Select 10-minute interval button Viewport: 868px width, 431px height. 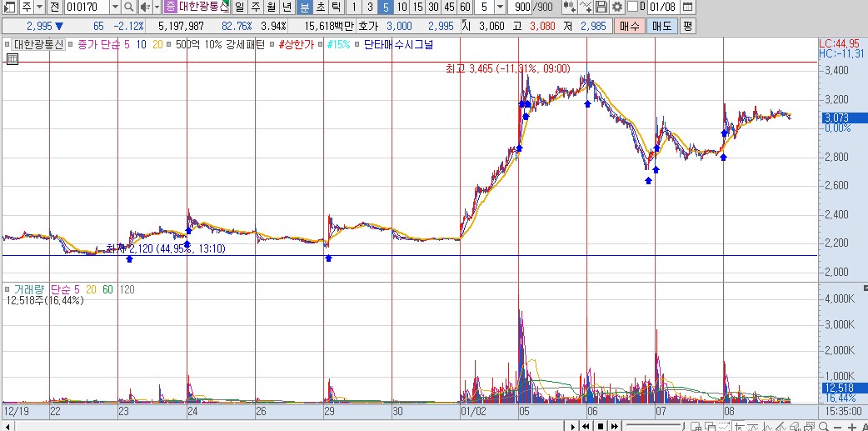click(402, 8)
